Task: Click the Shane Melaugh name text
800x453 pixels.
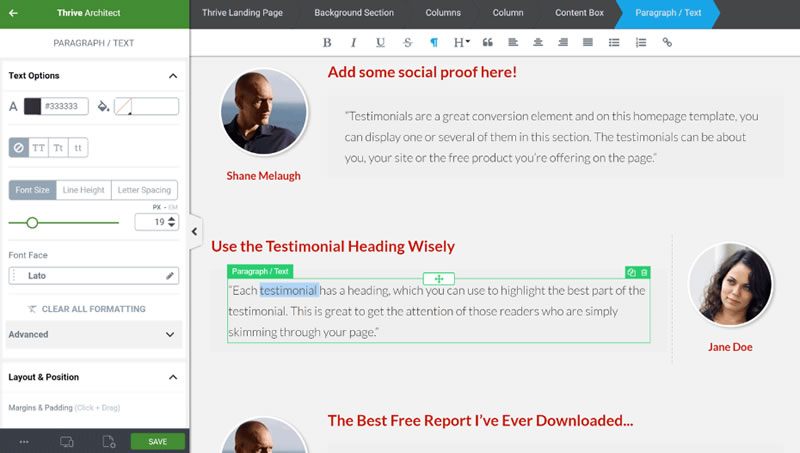Action: (263, 176)
